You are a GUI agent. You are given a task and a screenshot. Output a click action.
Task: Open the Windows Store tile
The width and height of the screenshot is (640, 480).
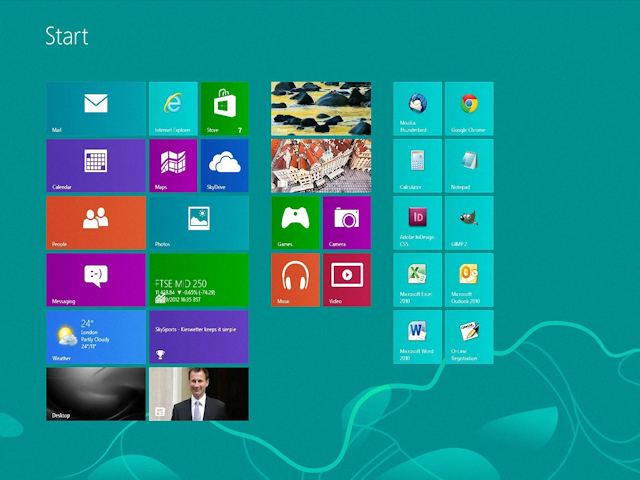224,109
